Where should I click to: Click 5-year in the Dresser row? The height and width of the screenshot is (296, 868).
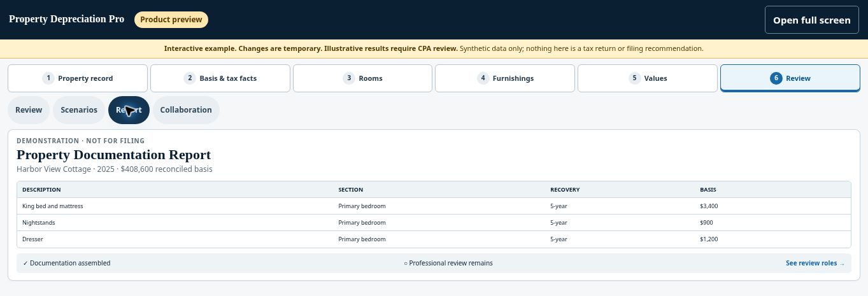559,239
